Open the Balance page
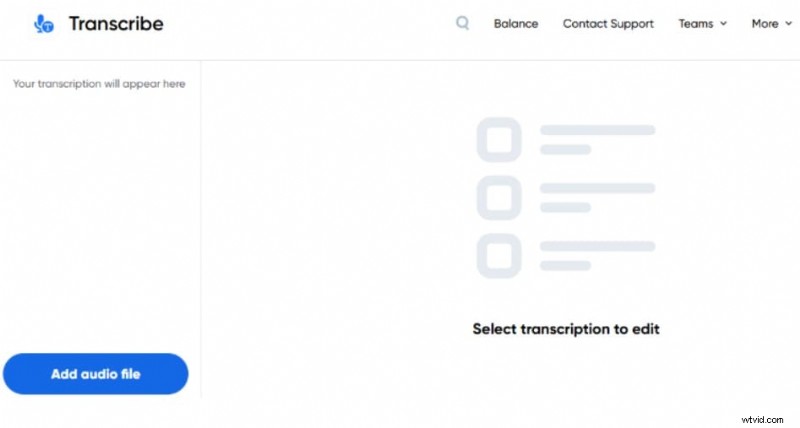 pyautogui.click(x=515, y=23)
